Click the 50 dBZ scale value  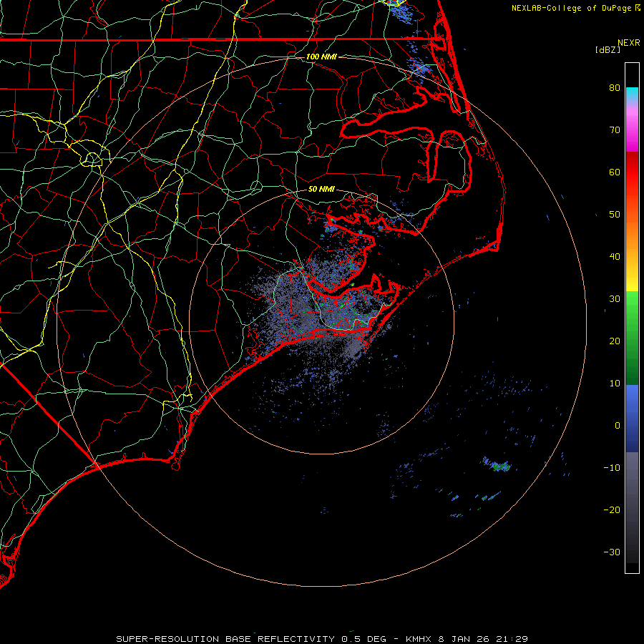point(615,215)
